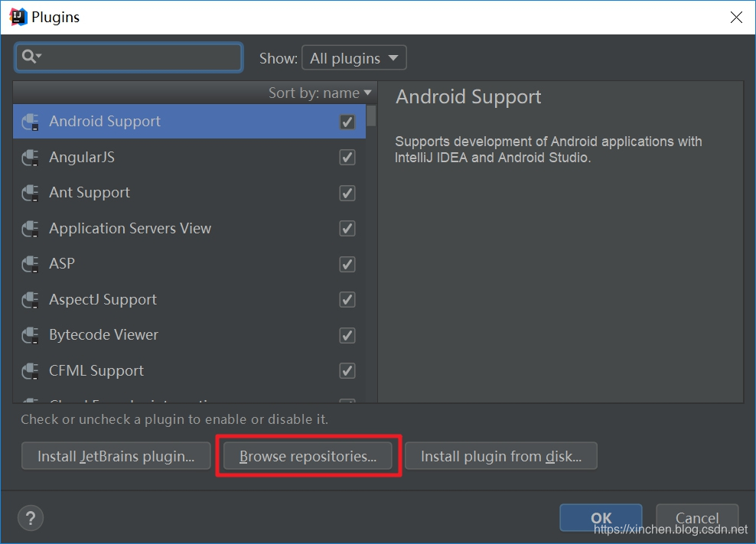This screenshot has height=544, width=756.
Task: Click the Bytecode Viewer plugin icon
Action: point(31,335)
